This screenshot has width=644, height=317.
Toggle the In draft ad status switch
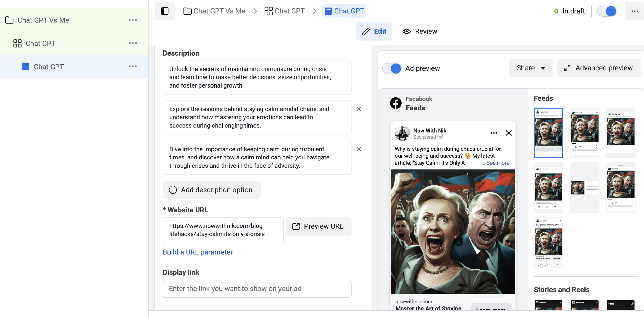[x=607, y=11]
